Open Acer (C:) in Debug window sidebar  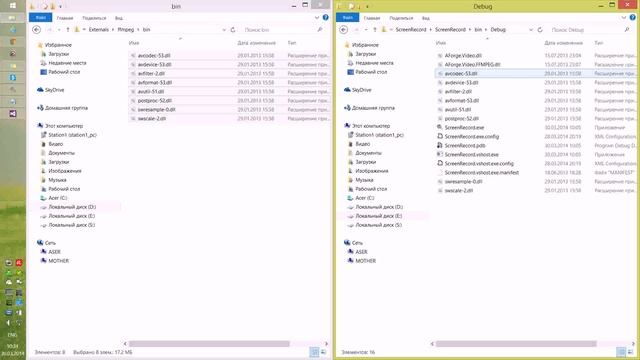coord(364,198)
